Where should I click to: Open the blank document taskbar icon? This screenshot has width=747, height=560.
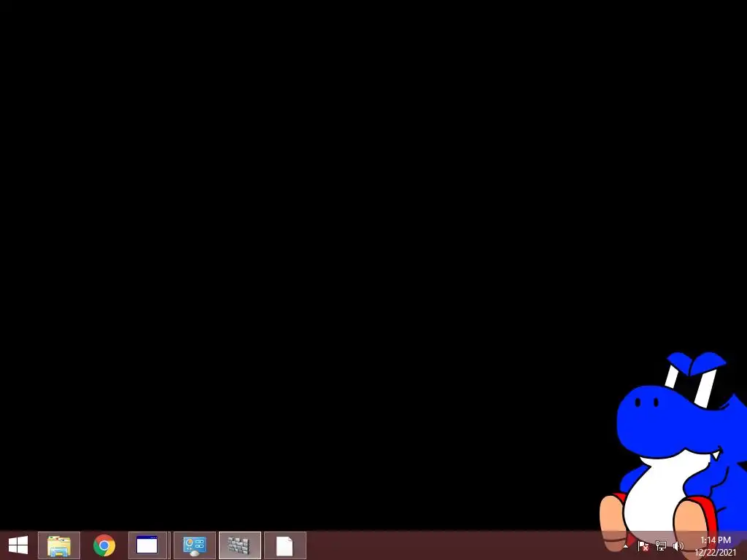pyautogui.click(x=285, y=545)
